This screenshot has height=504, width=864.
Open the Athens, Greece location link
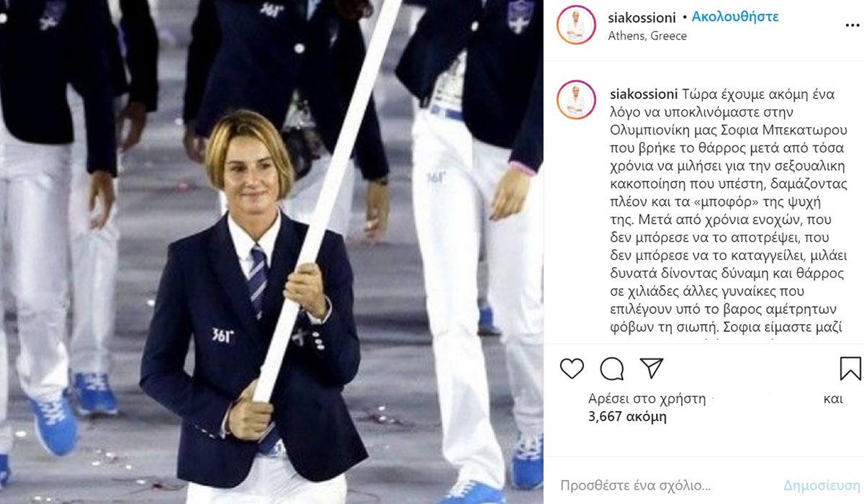[647, 35]
